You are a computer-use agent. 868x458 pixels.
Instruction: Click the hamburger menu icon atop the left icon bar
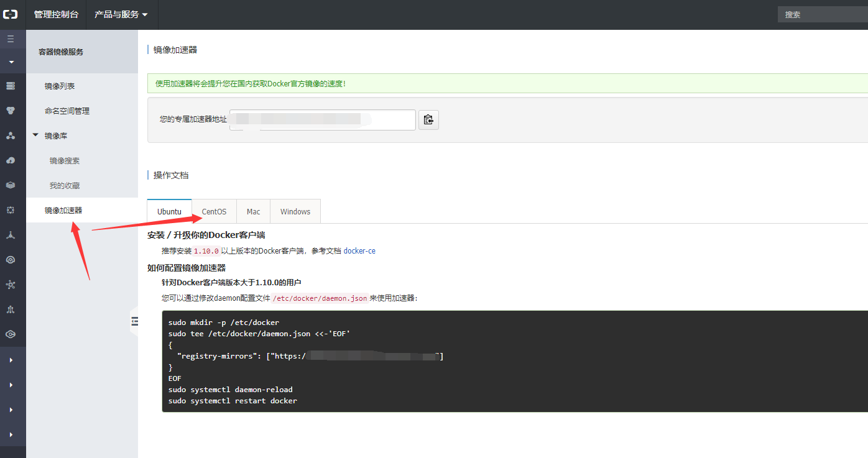(x=11, y=39)
